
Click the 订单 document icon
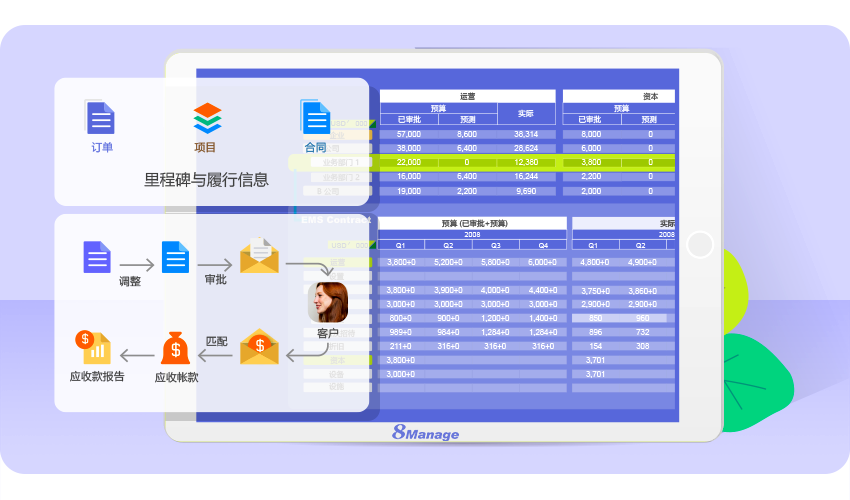100,118
